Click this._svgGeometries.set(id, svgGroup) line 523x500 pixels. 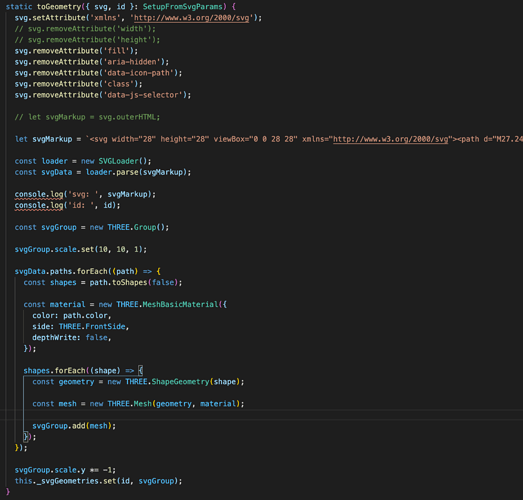[x=98, y=481]
